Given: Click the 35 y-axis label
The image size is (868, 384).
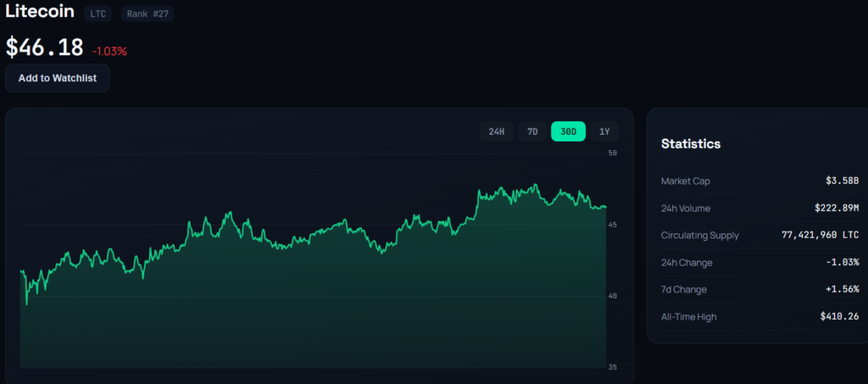Looking at the screenshot, I should pos(612,367).
